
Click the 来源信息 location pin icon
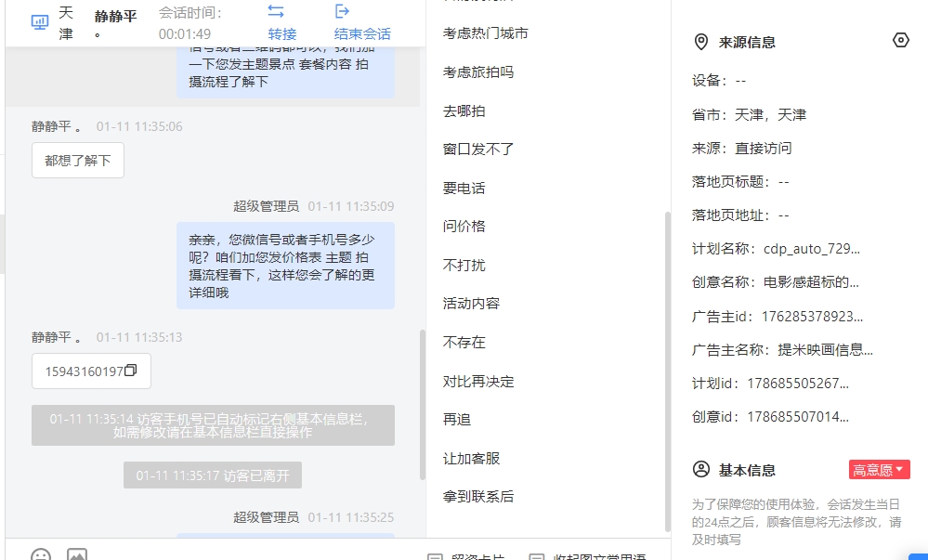tap(700, 42)
